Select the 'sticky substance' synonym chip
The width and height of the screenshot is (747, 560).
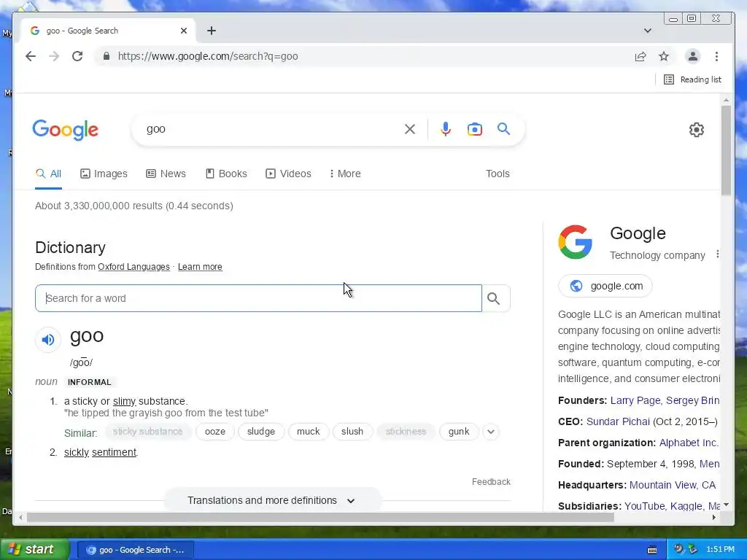coord(147,432)
